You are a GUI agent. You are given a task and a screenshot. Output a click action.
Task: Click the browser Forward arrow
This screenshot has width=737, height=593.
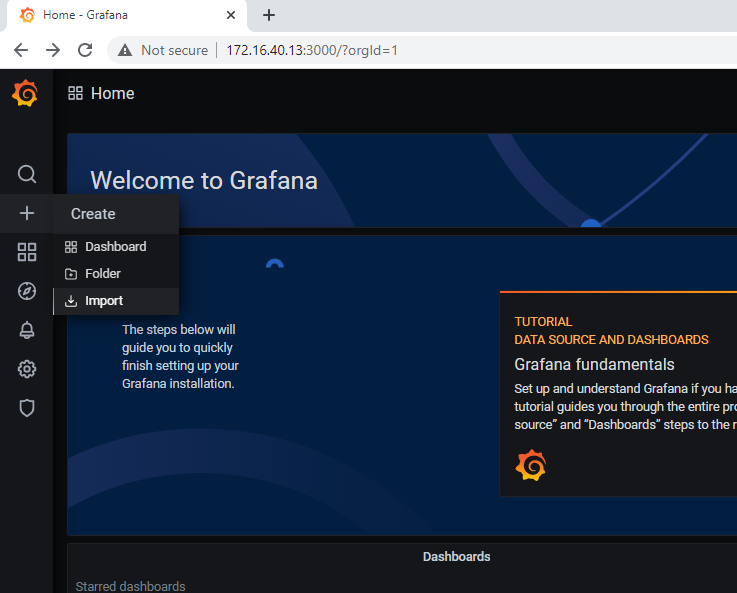coord(53,50)
